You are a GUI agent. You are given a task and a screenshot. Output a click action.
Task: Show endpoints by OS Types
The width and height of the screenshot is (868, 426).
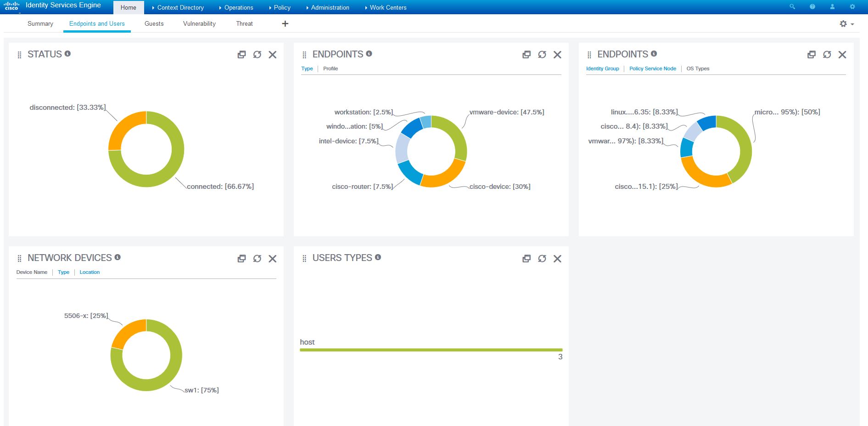pyautogui.click(x=698, y=68)
